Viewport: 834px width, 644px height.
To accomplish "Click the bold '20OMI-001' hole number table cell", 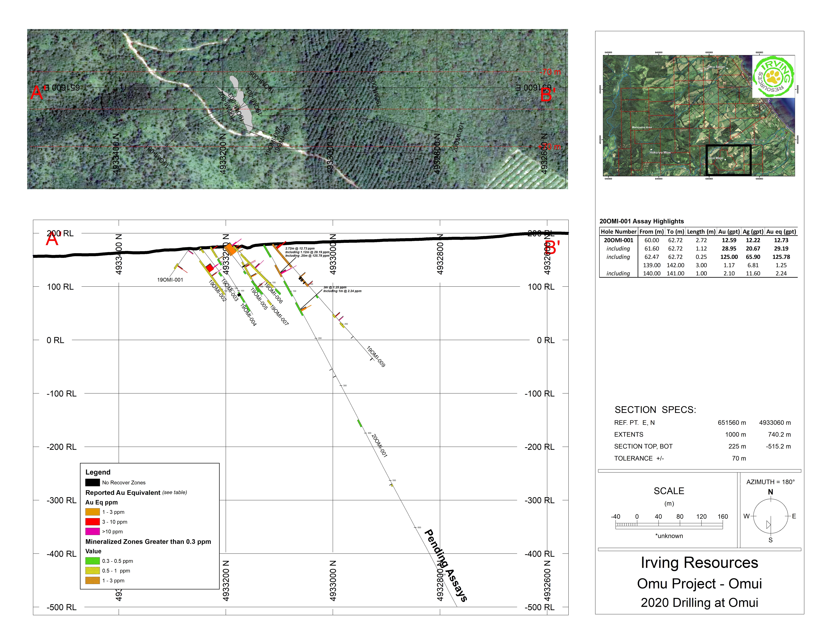I will pos(619,240).
